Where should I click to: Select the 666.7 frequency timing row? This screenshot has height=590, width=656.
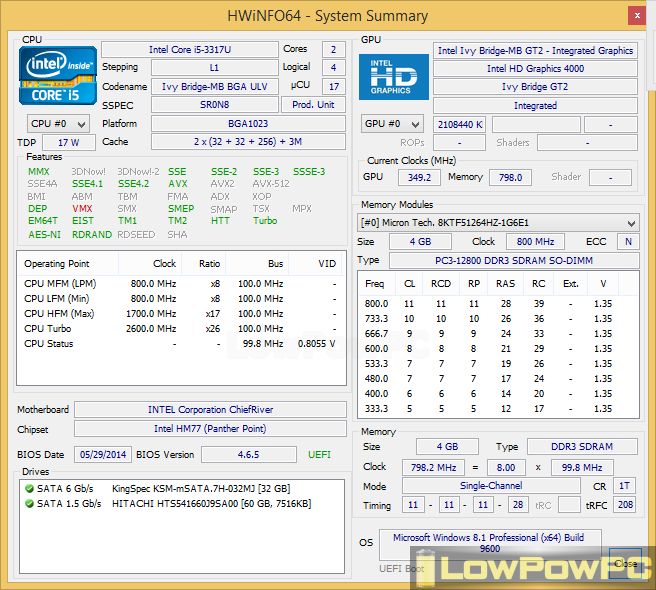tap(498, 333)
